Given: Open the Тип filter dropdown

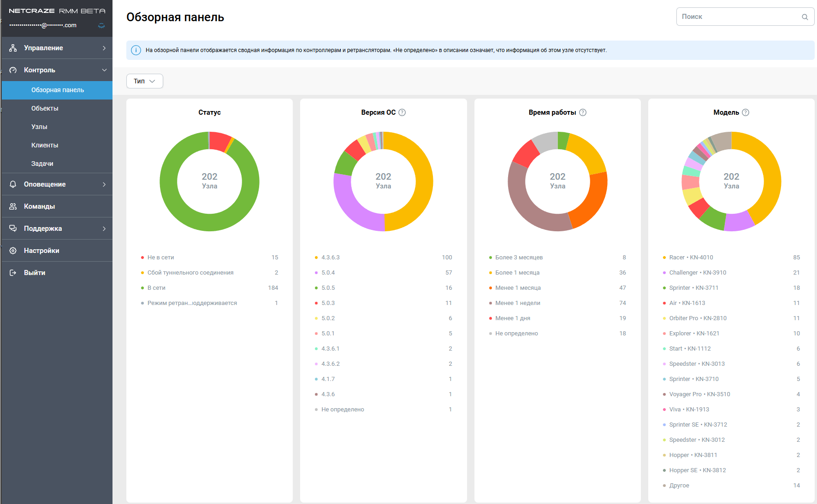Looking at the screenshot, I should pyautogui.click(x=144, y=81).
